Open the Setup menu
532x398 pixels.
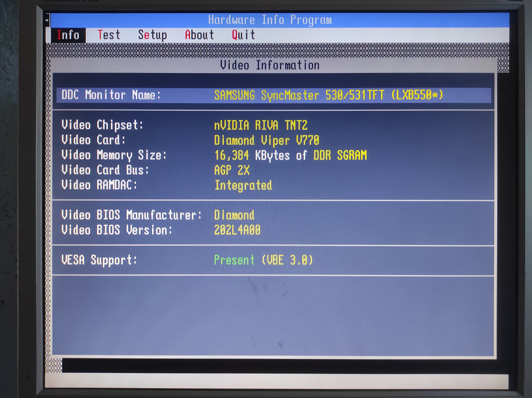[x=152, y=35]
